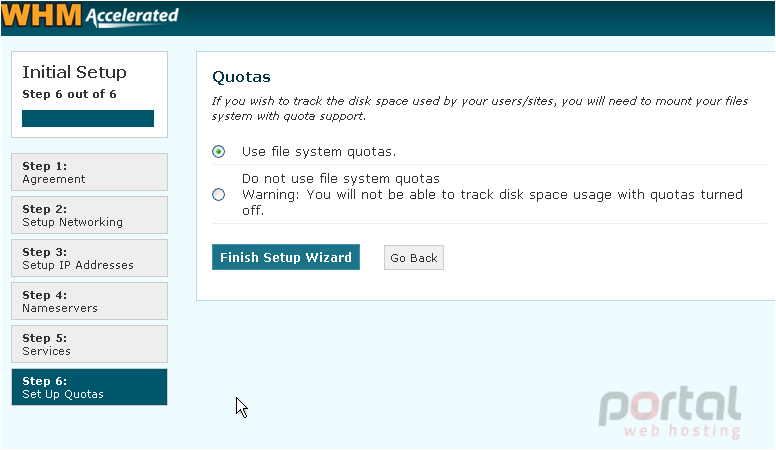Click the 'Step 6 out of 6' text
The width and height of the screenshot is (776, 450).
coord(69,94)
